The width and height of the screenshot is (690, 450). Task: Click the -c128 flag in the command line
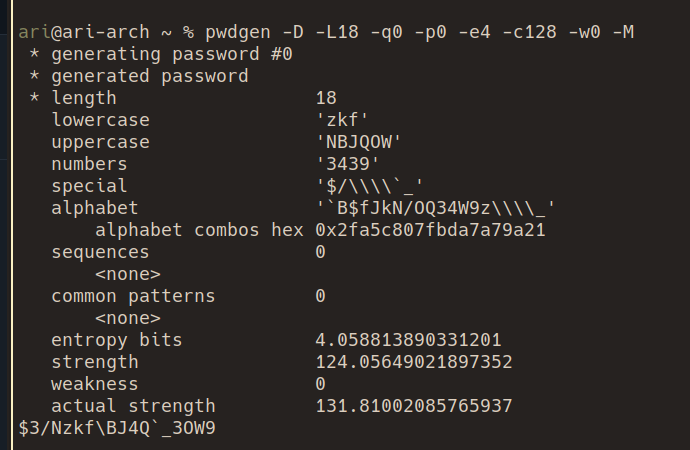(x=548, y=33)
